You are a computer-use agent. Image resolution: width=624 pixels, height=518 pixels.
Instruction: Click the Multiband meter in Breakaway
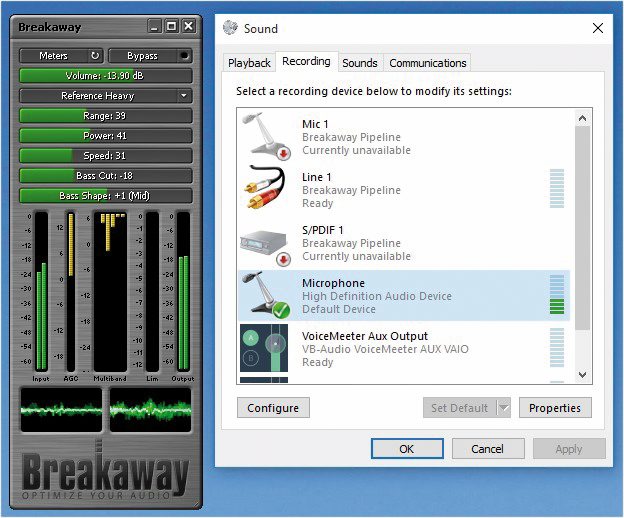110,292
